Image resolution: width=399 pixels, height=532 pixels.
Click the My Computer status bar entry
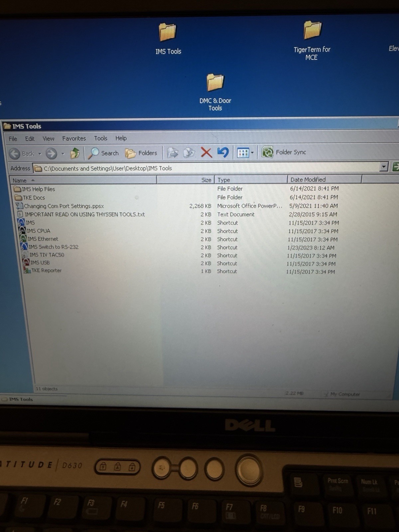click(x=342, y=394)
